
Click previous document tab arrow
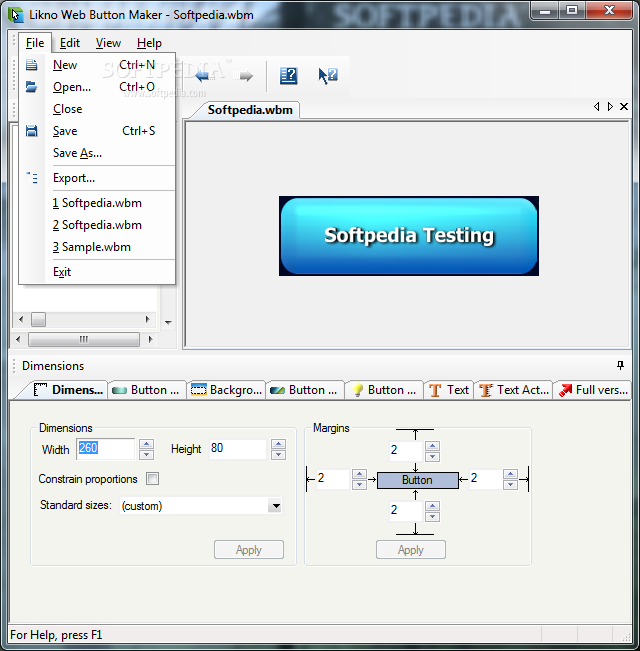click(596, 107)
